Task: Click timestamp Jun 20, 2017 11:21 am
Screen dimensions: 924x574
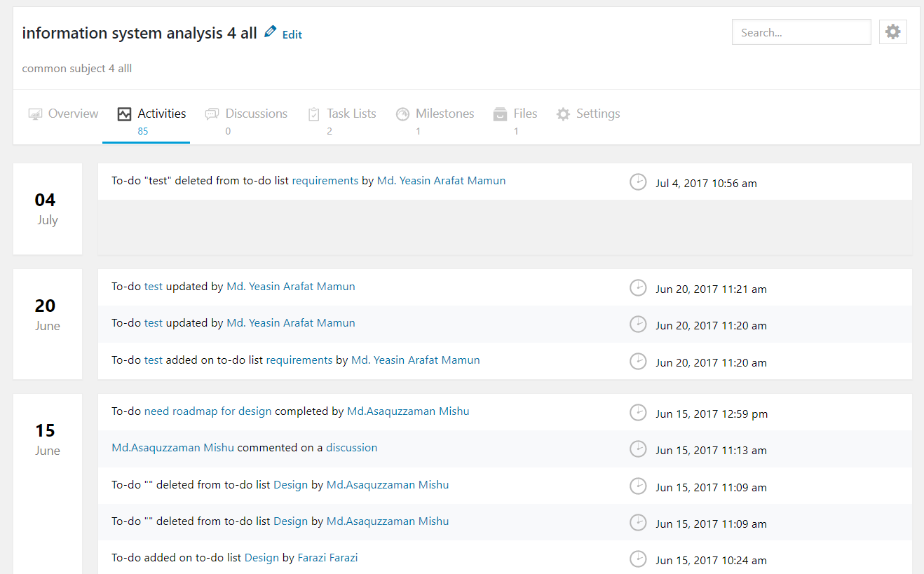Action: point(712,289)
